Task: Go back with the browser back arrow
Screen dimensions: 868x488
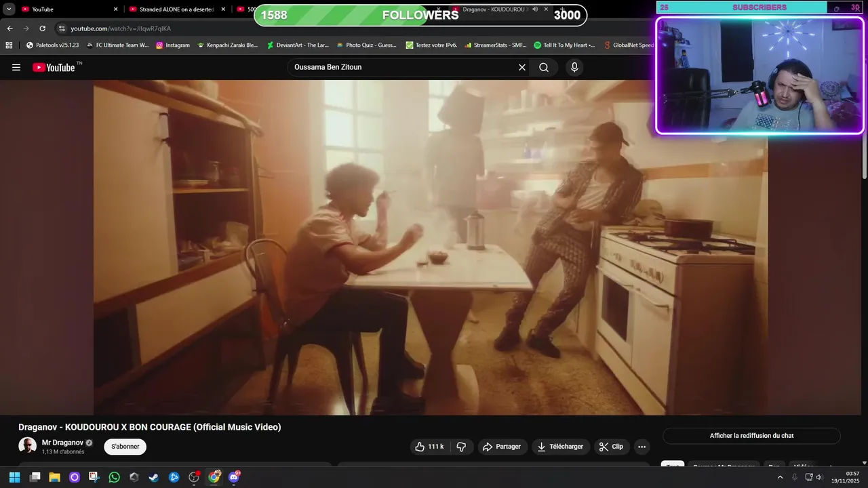Action: click(9, 28)
